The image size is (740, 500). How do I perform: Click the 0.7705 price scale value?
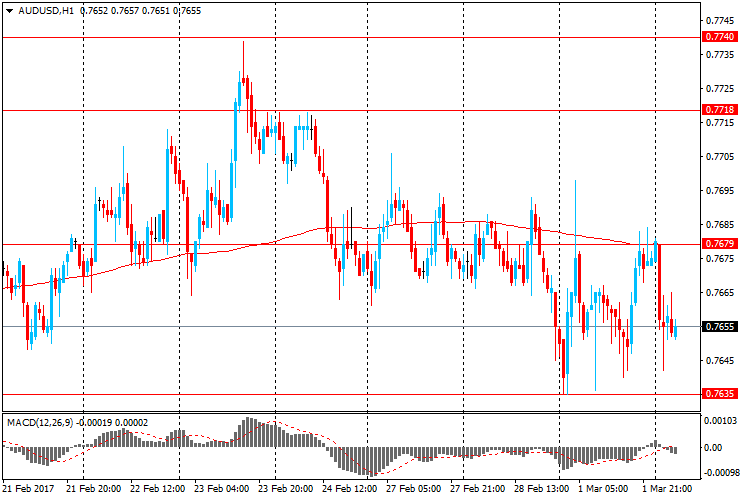click(720, 157)
